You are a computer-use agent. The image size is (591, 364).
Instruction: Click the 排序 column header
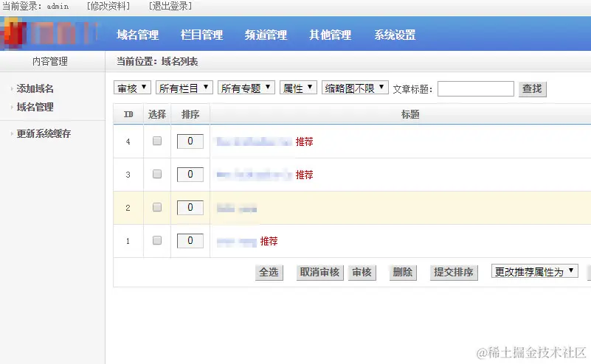tap(190, 114)
